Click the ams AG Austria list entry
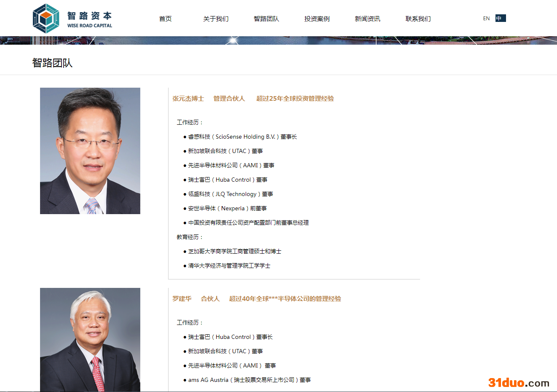Image resolution: width=557 pixels, height=392 pixels. (x=249, y=380)
